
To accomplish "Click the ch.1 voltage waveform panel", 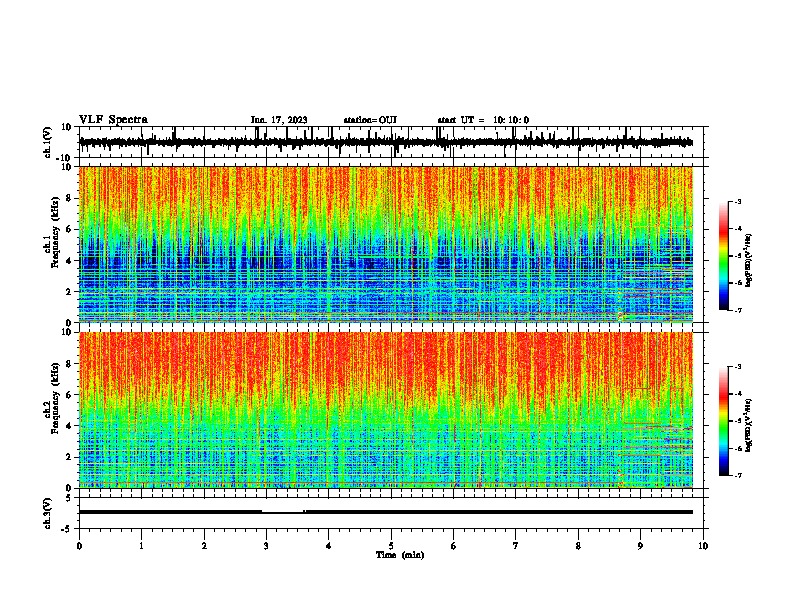I will point(391,142).
